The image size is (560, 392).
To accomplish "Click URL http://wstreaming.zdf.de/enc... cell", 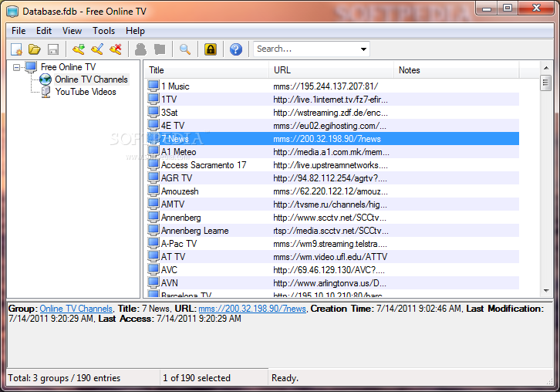I will coord(330,113).
